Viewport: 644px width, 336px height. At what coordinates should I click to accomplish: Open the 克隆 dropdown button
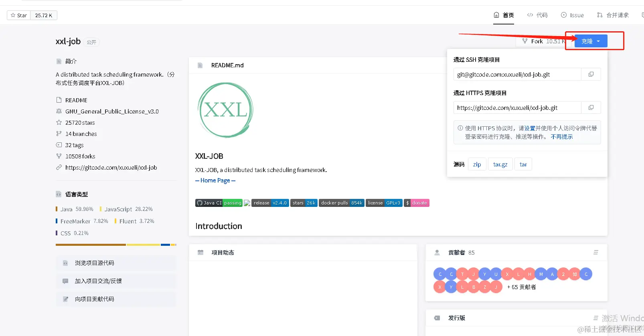[x=591, y=41]
